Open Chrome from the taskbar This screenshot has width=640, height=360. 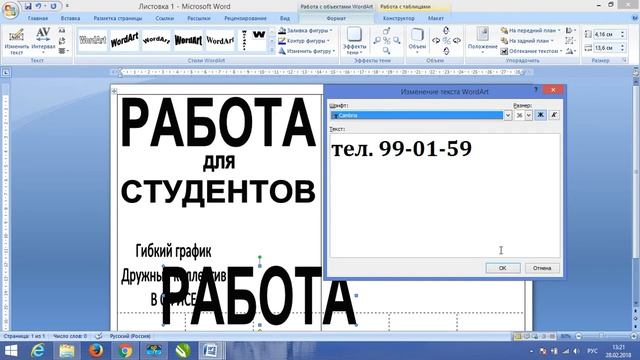tap(125, 351)
